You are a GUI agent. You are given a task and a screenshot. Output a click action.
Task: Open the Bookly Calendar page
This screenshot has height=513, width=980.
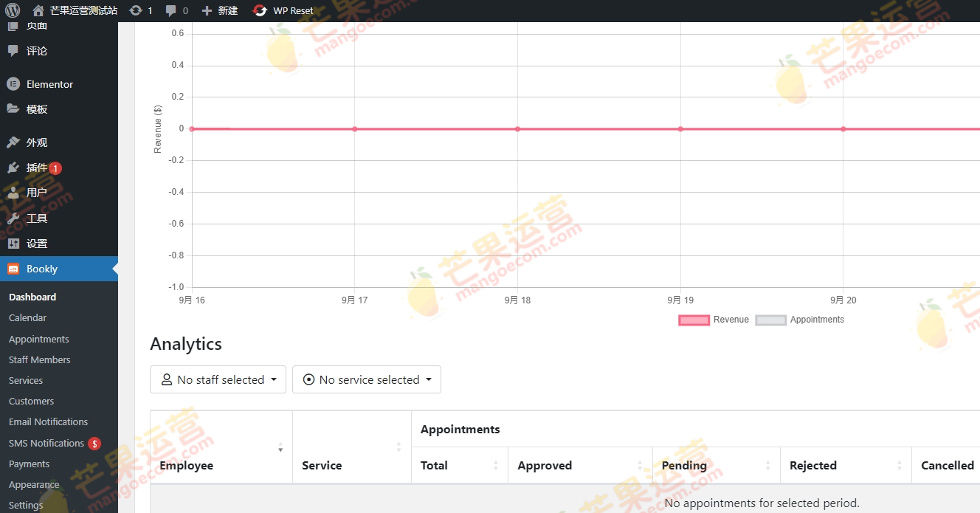(x=27, y=317)
